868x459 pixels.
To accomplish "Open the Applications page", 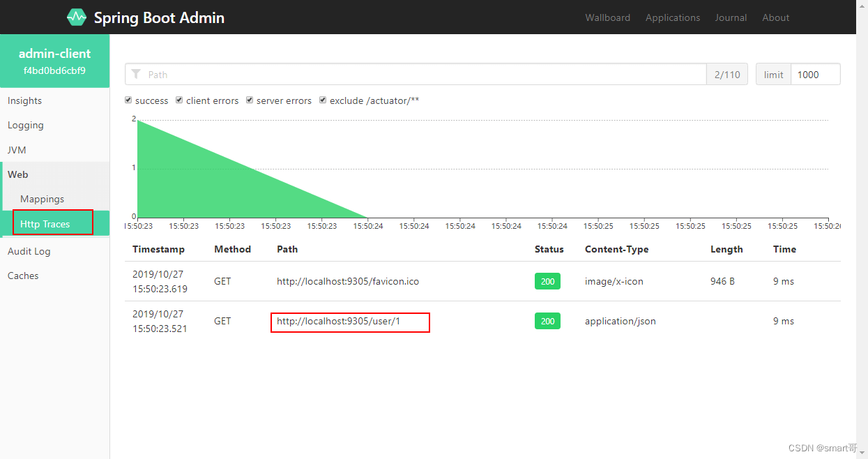I will [672, 17].
